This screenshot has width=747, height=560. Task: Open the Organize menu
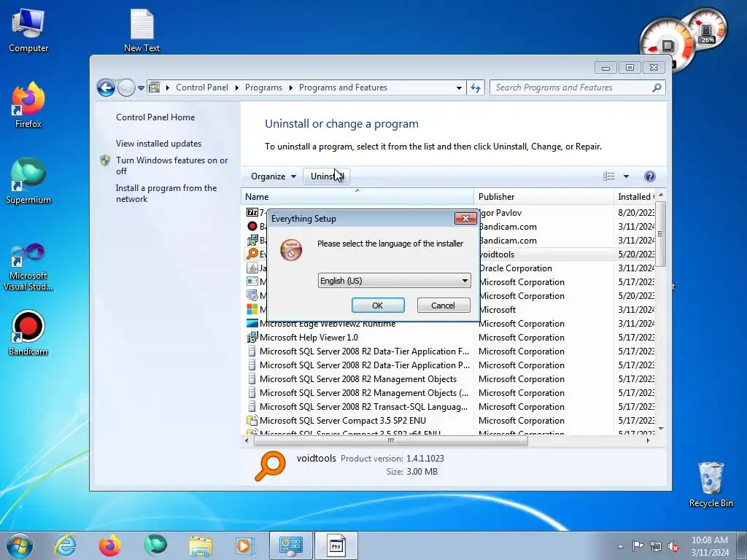(274, 176)
